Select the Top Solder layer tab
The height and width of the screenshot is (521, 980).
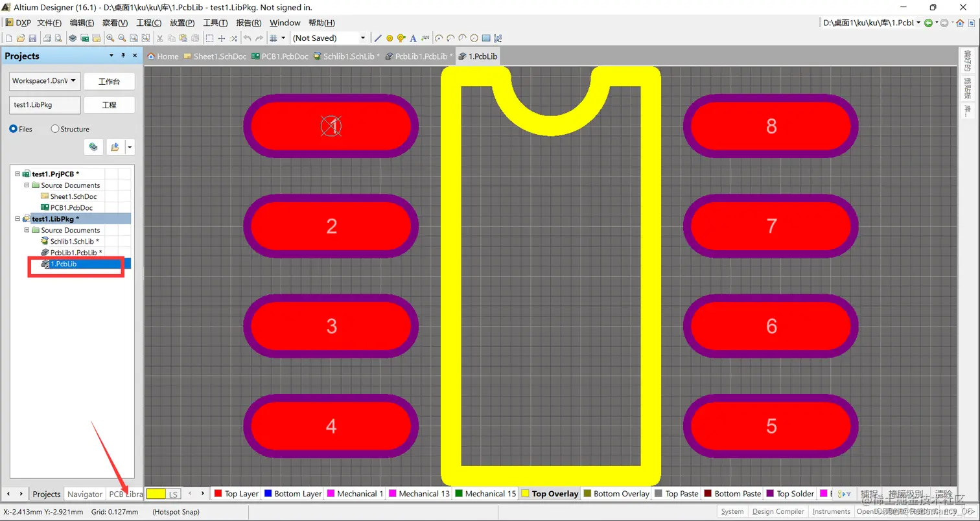coord(791,494)
